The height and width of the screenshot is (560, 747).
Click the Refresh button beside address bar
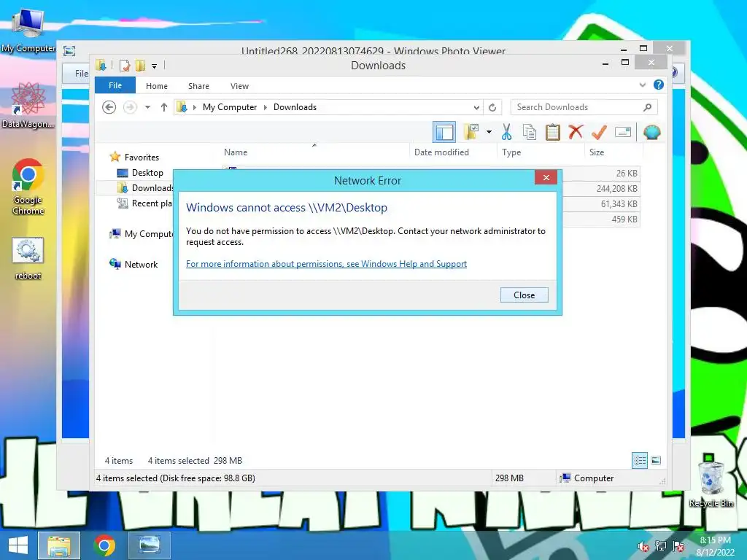coord(492,107)
